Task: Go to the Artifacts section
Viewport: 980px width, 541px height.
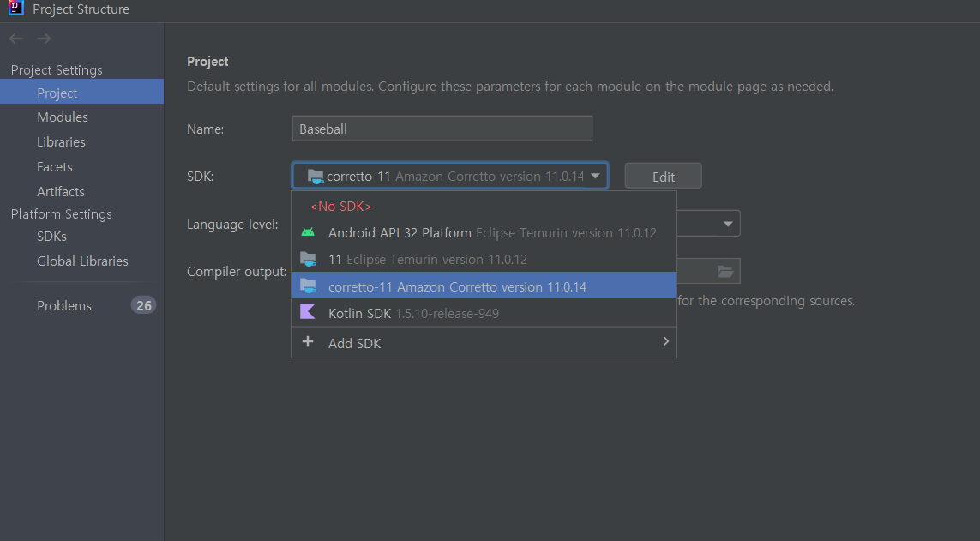Action: 61,192
